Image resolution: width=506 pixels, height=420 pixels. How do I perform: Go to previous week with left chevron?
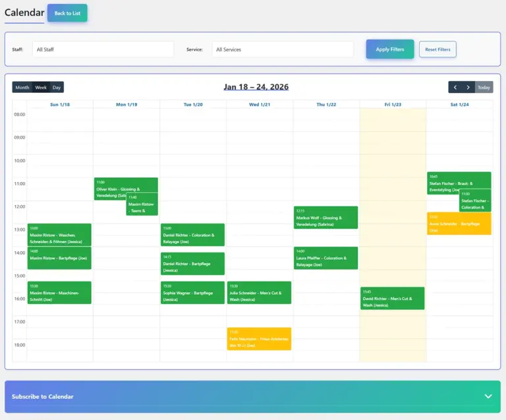point(455,87)
